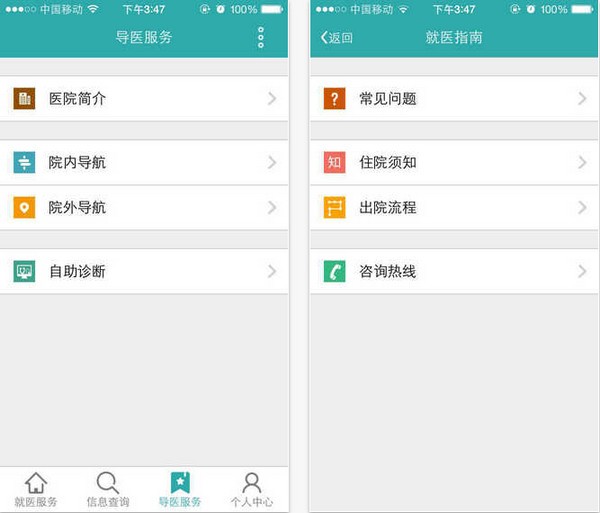The width and height of the screenshot is (600, 513).
Task: Tap the 常见问题 question mark icon
Action: (334, 98)
